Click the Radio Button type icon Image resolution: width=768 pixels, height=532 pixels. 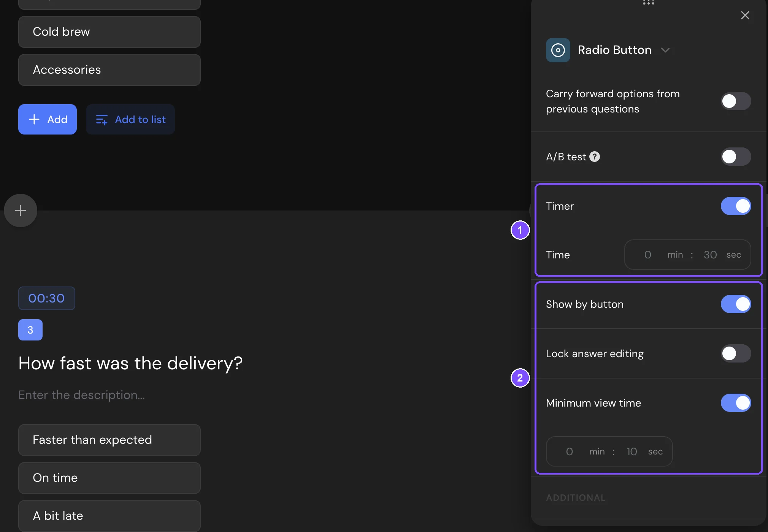point(558,50)
